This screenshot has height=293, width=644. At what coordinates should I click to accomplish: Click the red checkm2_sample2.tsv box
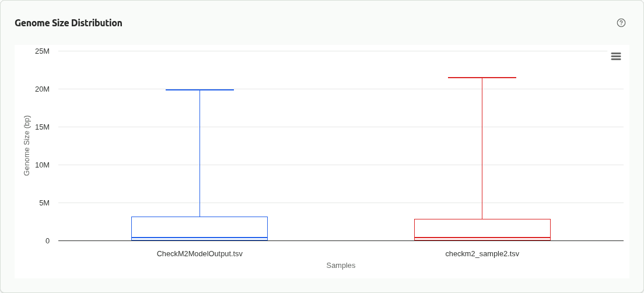(482, 228)
